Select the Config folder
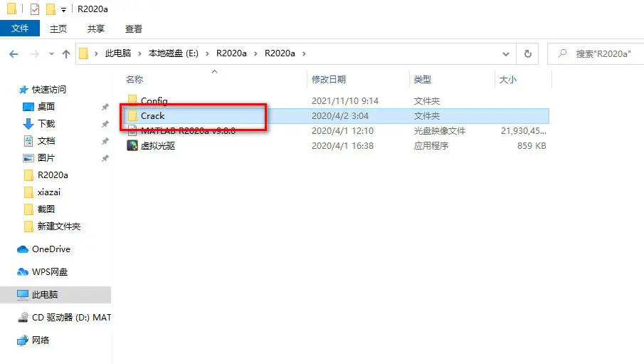 point(154,100)
